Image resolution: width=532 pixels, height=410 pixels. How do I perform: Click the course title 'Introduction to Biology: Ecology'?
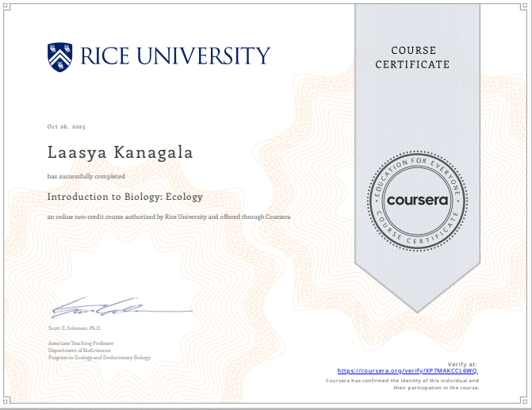click(125, 197)
